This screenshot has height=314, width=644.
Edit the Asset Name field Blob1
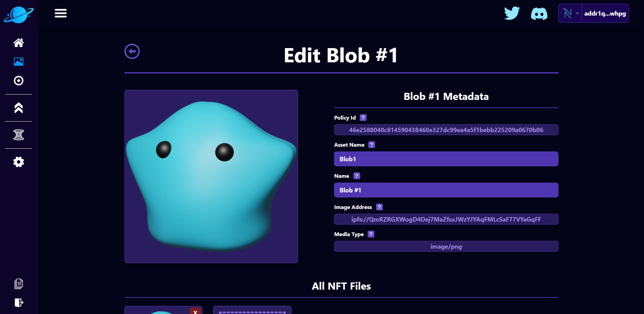click(446, 159)
